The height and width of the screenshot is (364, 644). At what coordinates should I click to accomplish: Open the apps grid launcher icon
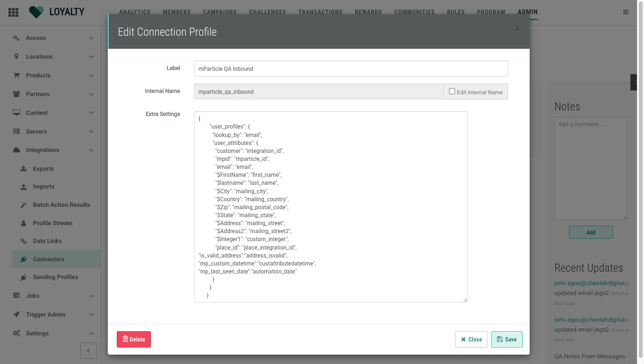click(13, 12)
